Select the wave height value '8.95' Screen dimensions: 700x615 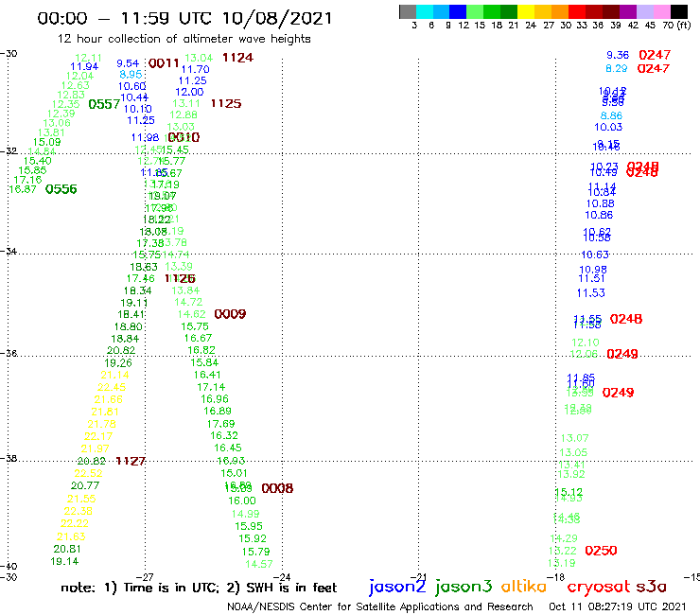click(x=131, y=75)
